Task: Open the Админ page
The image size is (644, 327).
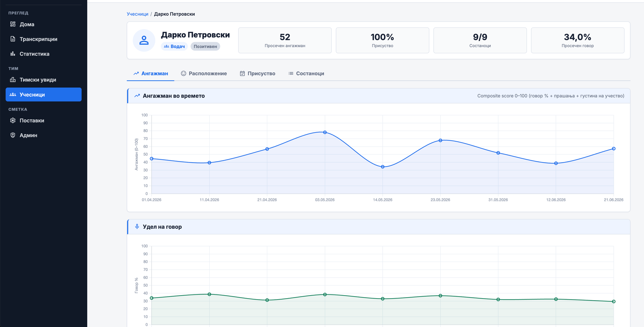Action: pyautogui.click(x=44, y=135)
